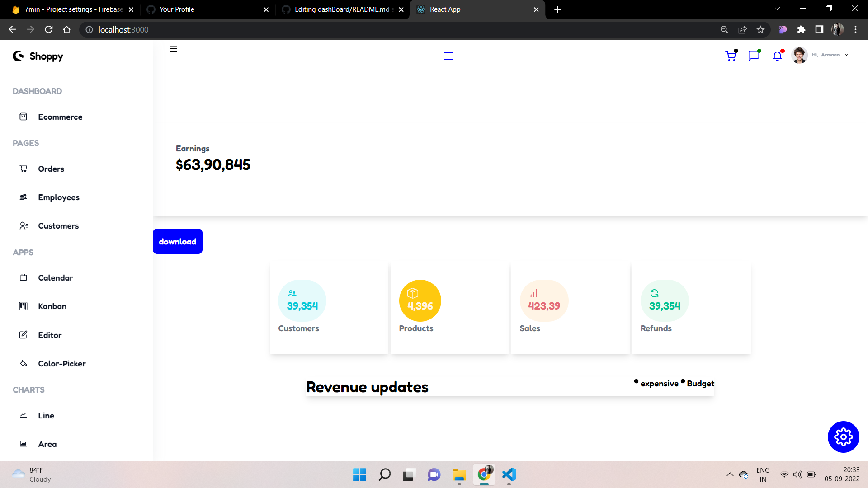868x488 pixels.
Task: Open the chat icon in top bar
Action: [754, 56]
